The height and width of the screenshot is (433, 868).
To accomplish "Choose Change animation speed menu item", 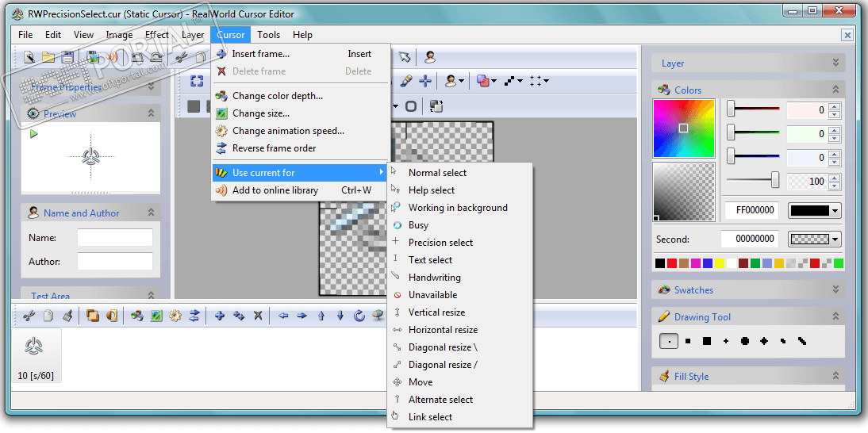I will (x=301, y=131).
